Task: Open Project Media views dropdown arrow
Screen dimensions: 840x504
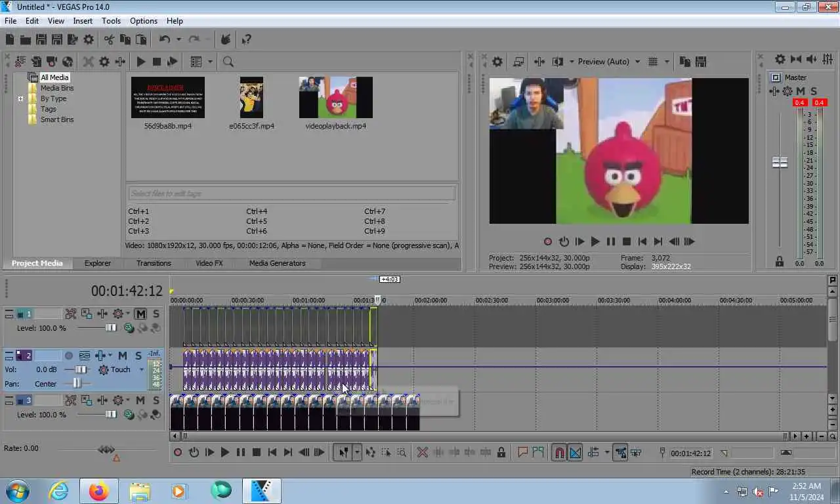Action: 210,62
